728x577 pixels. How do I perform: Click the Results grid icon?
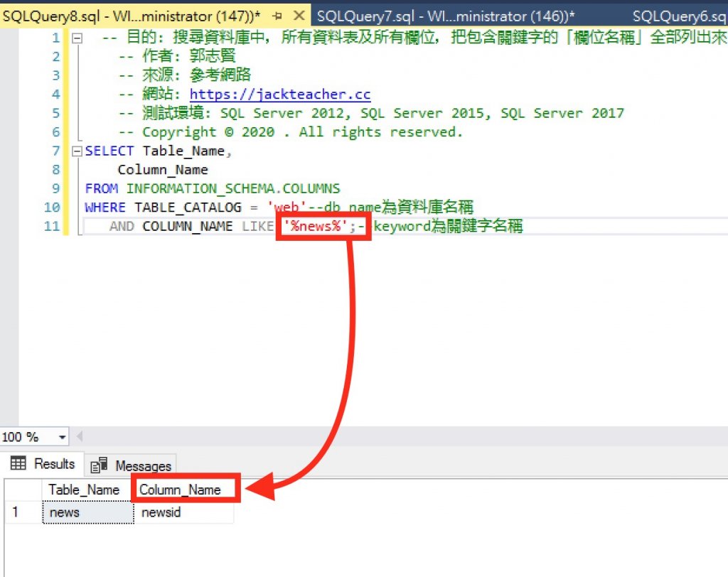coord(17,464)
